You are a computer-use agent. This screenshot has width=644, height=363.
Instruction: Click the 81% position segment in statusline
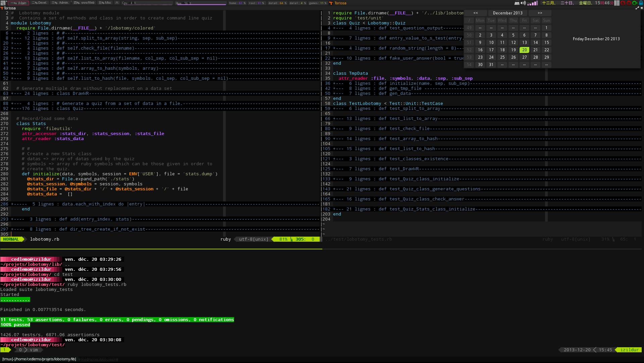pyautogui.click(x=283, y=239)
